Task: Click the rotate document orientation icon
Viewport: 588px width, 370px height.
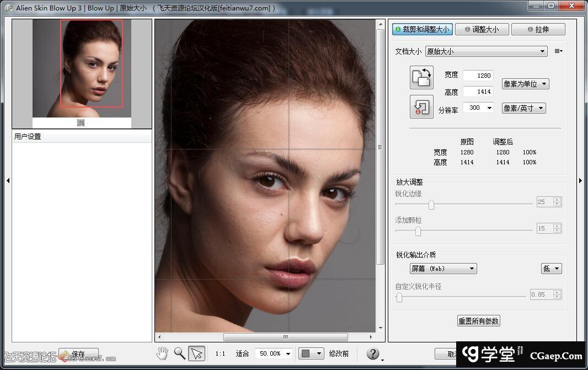Action: tap(421, 77)
